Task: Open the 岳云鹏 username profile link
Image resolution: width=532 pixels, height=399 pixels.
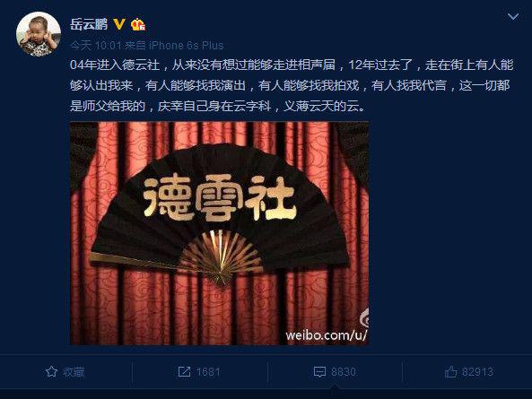Action: 89,24
